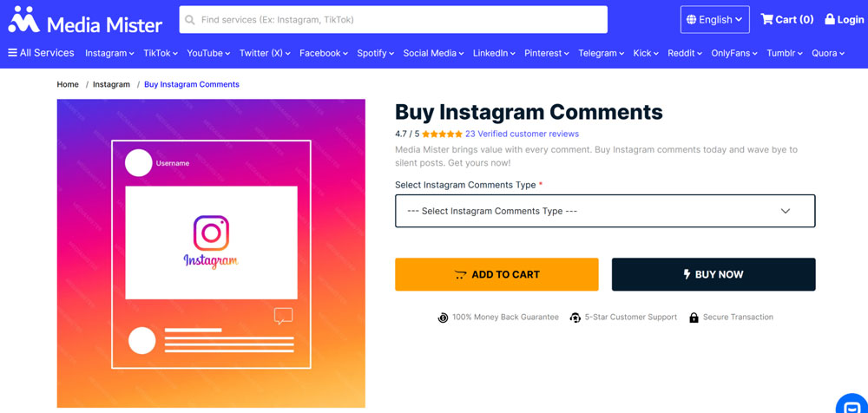Viewport: 868px width, 413px height.
Task: Click the Home breadcrumb link
Action: tap(68, 84)
